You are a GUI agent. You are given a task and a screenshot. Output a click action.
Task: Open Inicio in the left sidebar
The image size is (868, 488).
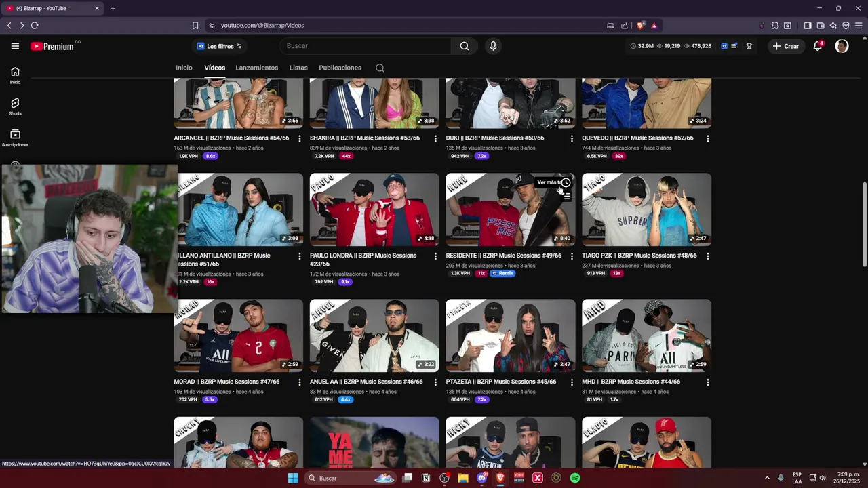pos(15,75)
